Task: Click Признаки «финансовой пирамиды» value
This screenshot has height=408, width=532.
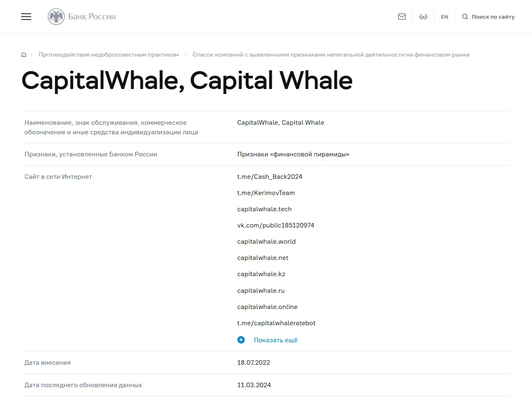Action: click(x=293, y=154)
